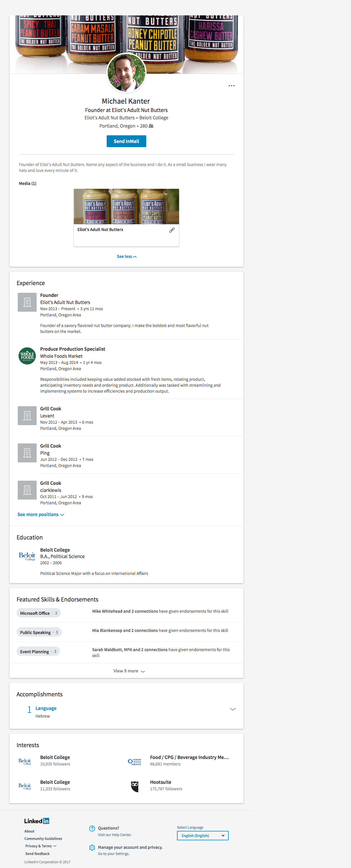Open the Food Mega Group logo icon
Screen dimensions: 351x868
[x=135, y=762]
